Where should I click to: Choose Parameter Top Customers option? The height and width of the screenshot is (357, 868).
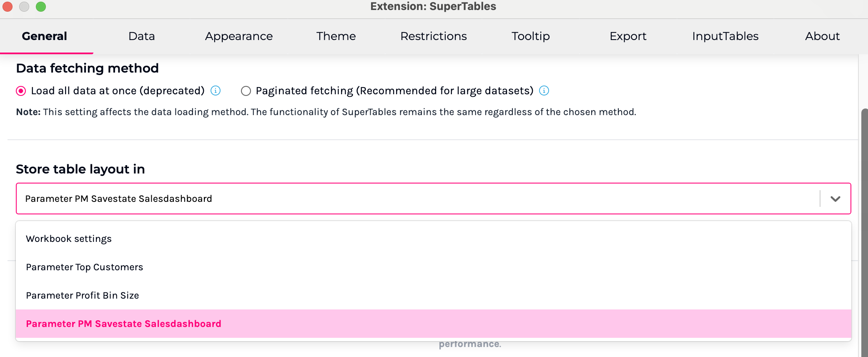point(84,267)
